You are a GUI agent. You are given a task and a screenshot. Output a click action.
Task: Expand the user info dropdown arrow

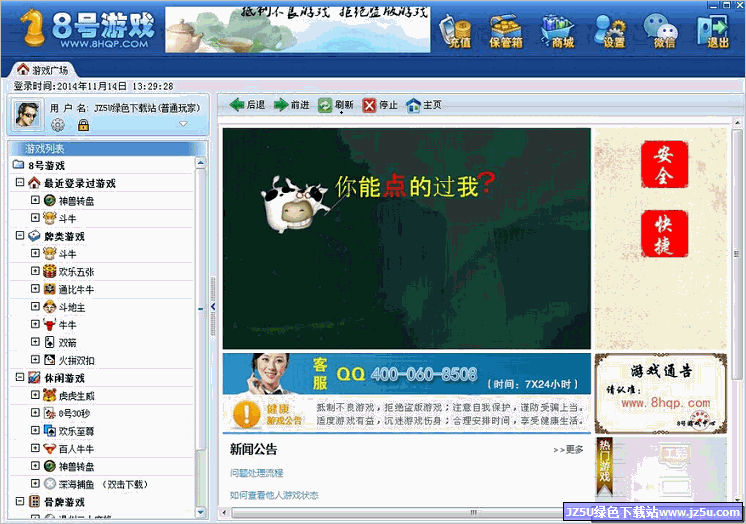183,124
